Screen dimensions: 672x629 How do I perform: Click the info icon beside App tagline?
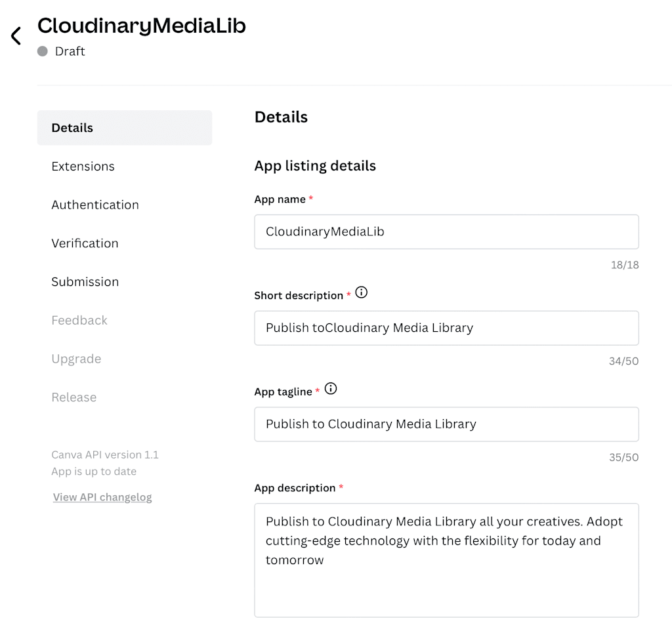(x=331, y=389)
